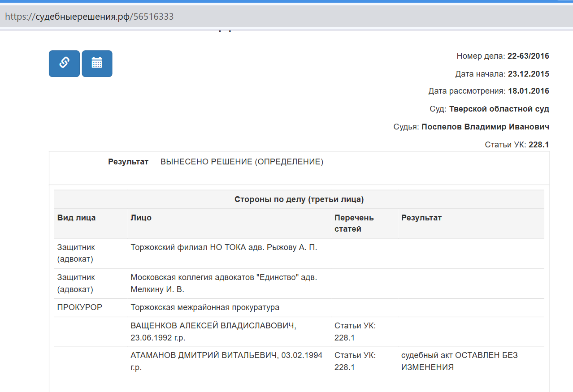The height and width of the screenshot is (392, 573).
Task: Select case number 22-63/2016
Action: tap(528, 56)
